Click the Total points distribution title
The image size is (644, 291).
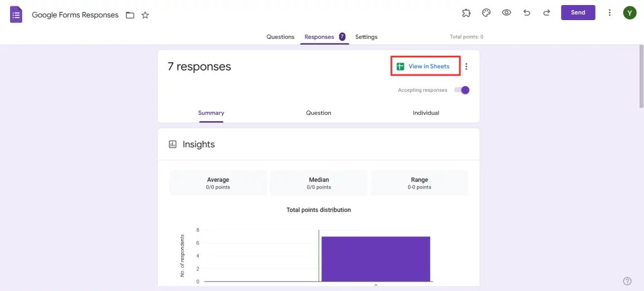point(319,210)
